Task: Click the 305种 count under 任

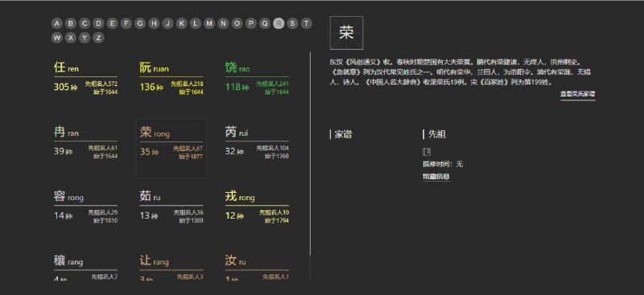Action: pyautogui.click(x=65, y=87)
